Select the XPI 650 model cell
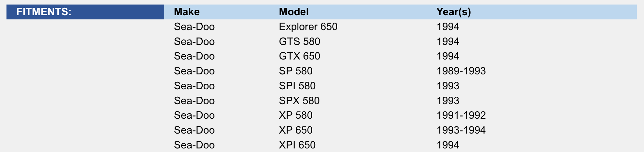Image resolution: width=644 pixels, height=152 pixels. tap(297, 145)
